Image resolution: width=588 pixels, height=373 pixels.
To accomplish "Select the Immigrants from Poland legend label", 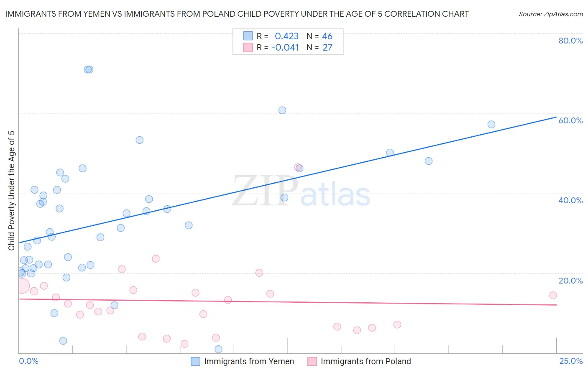I will click(366, 361).
